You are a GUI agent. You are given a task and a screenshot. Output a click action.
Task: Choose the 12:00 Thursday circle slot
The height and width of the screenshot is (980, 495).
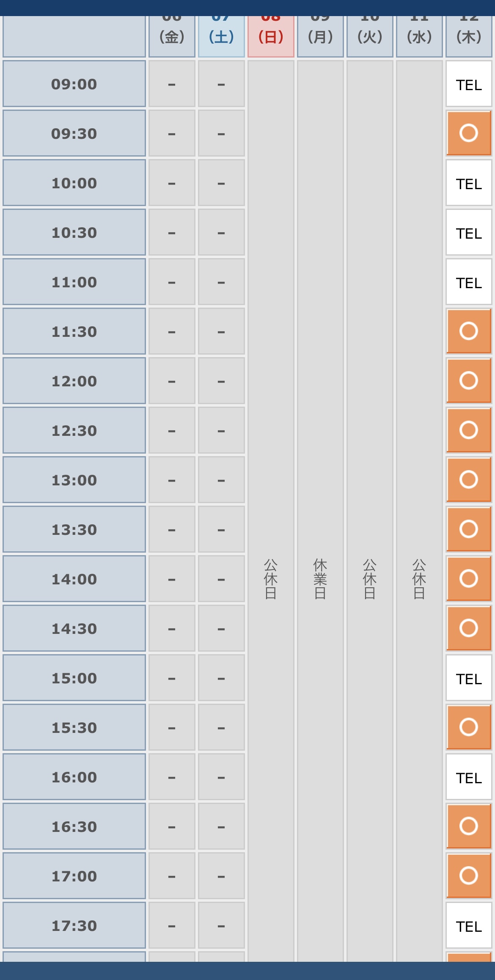pos(469,381)
